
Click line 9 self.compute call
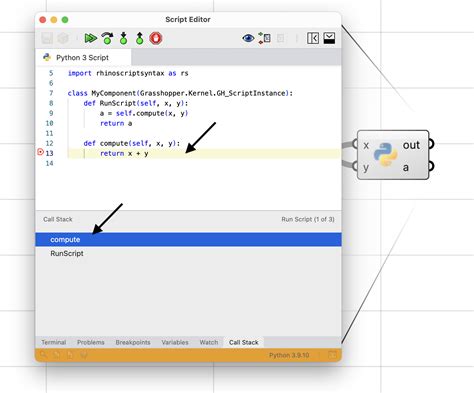click(144, 113)
